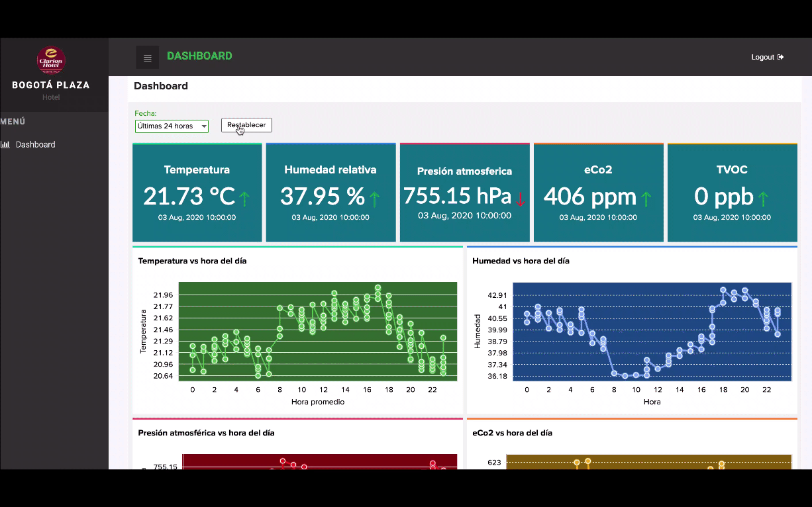The image size is (812, 507).
Task: Click the 21.46 tick on the Temperatura axis
Action: (163, 330)
